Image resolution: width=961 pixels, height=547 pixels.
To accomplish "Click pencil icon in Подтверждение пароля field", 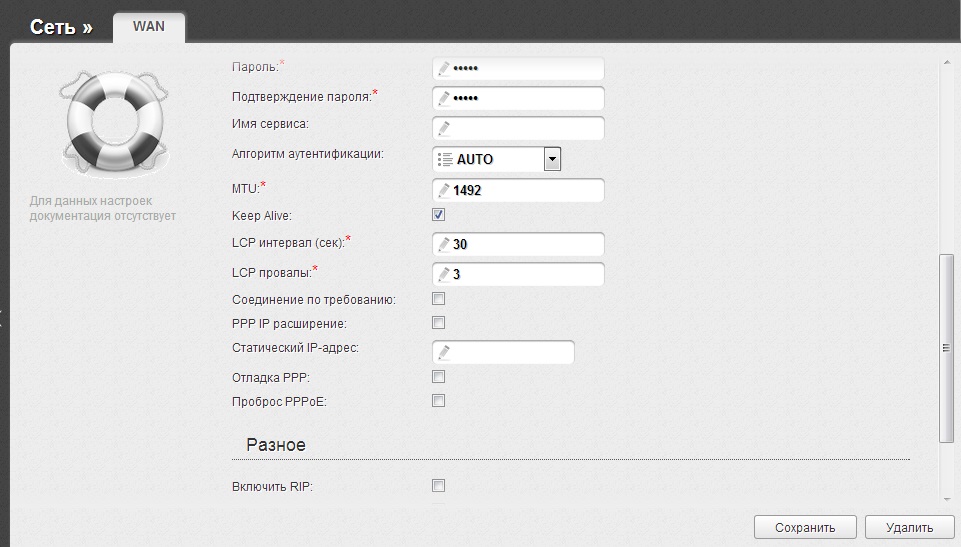I will pyautogui.click(x=443, y=98).
